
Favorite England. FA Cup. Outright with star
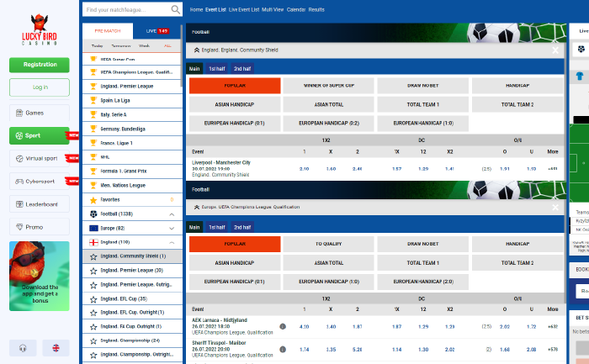(x=93, y=327)
